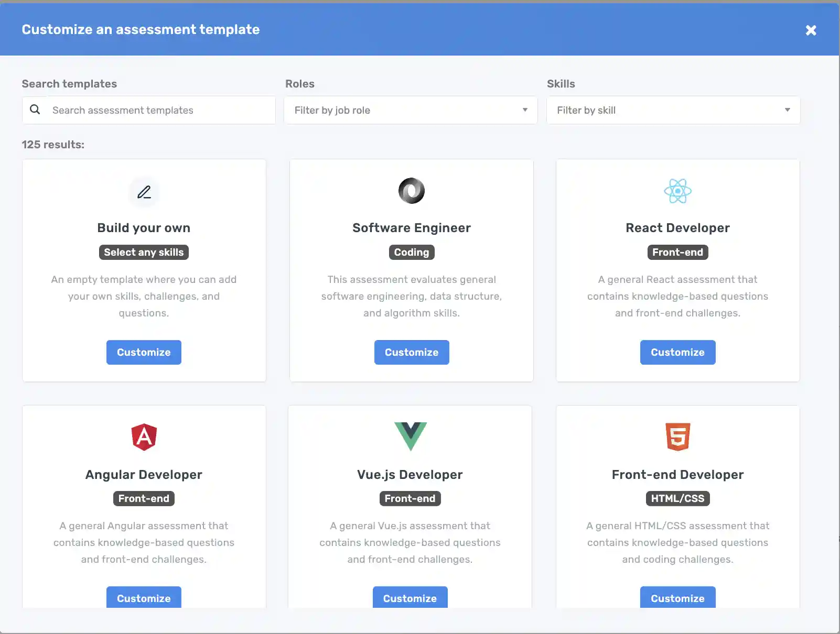This screenshot has height=634, width=840.
Task: Open the Filter by job role dropdown
Action: tap(410, 110)
